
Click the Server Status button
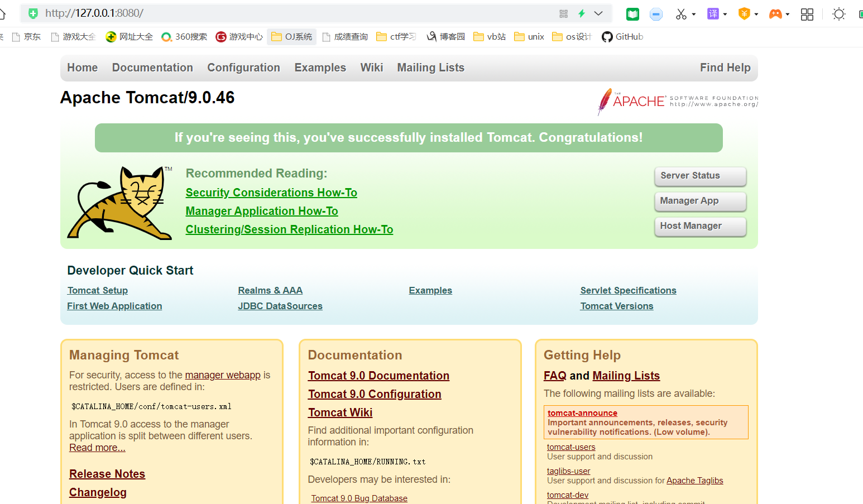[701, 176]
